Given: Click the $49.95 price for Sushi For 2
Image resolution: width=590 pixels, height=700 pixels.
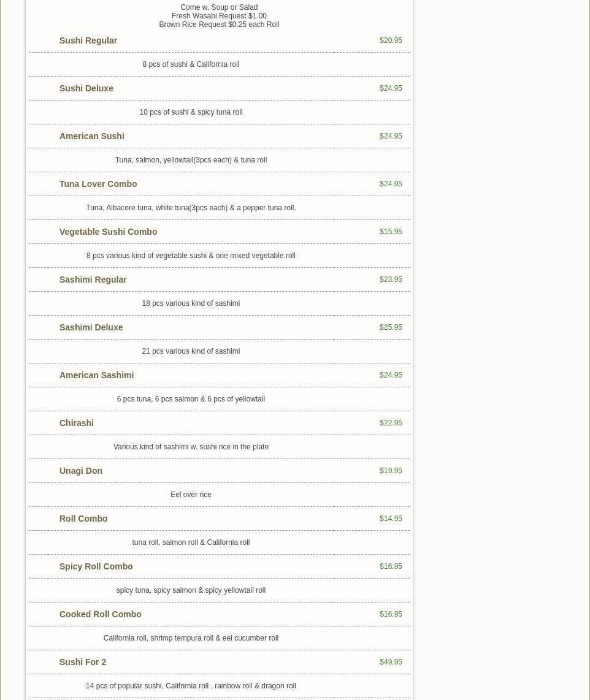Looking at the screenshot, I should tap(391, 662).
